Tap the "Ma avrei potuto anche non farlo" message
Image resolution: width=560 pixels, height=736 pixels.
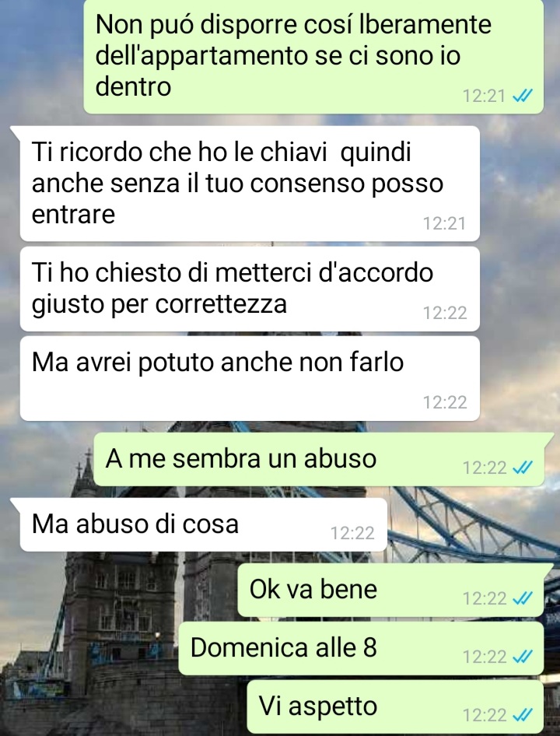(250, 378)
